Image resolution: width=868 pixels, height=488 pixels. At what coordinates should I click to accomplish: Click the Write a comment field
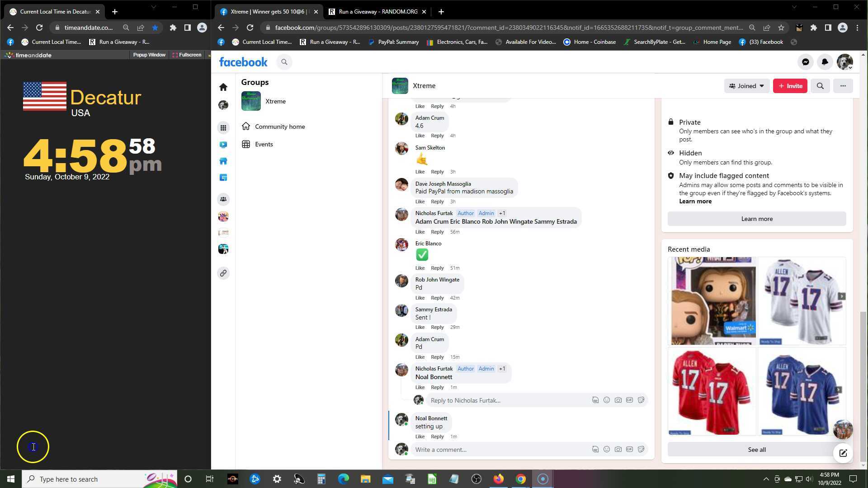pyautogui.click(x=497, y=450)
